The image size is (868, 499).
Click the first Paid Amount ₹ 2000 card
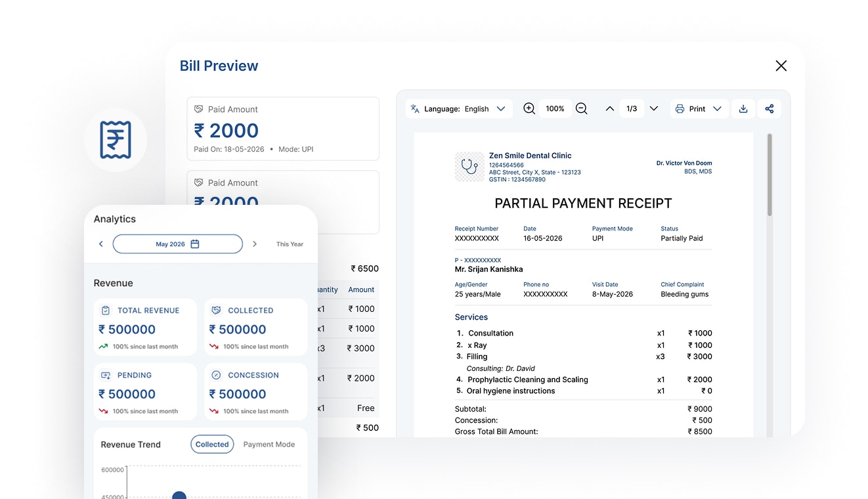(283, 129)
